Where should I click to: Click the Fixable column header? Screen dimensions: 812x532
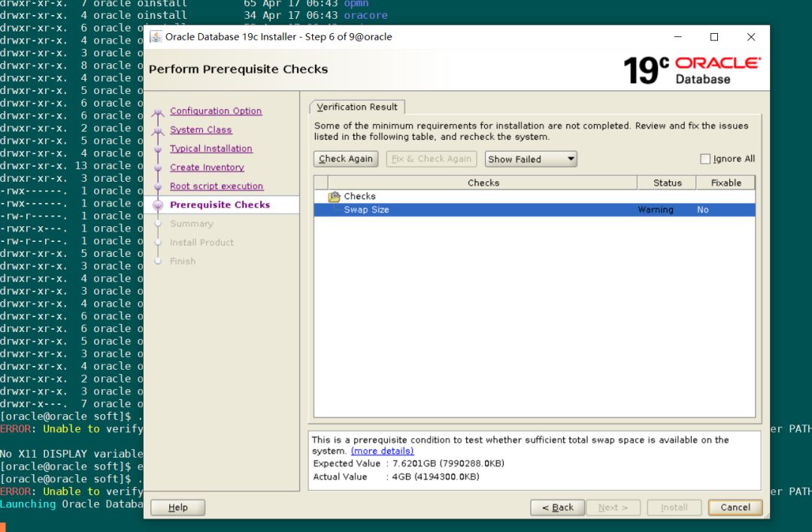(x=726, y=183)
